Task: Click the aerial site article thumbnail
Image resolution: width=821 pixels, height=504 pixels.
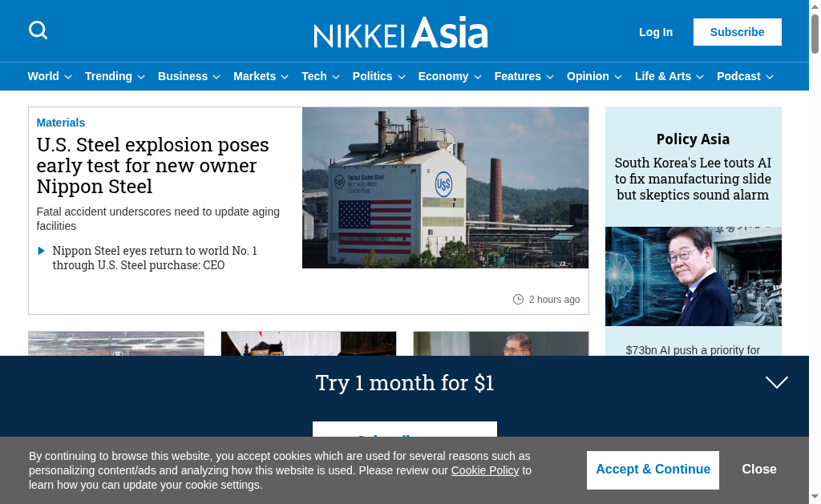Action: 115,343
